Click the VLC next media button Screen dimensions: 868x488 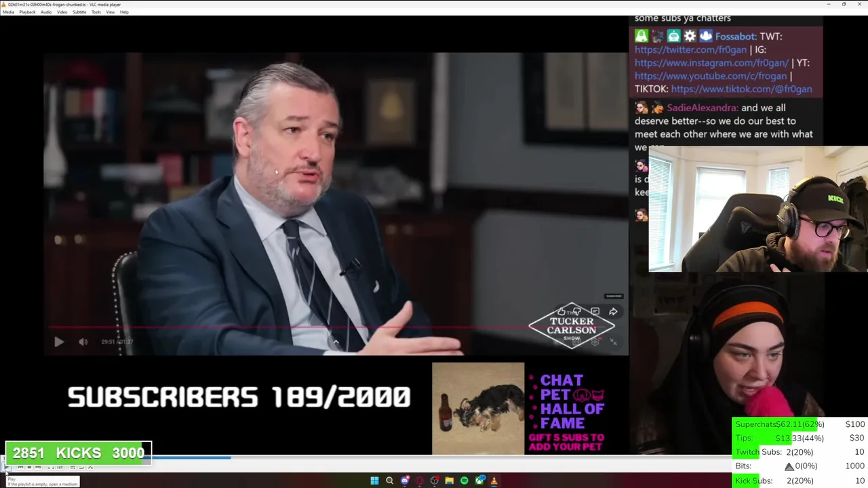click(38, 467)
